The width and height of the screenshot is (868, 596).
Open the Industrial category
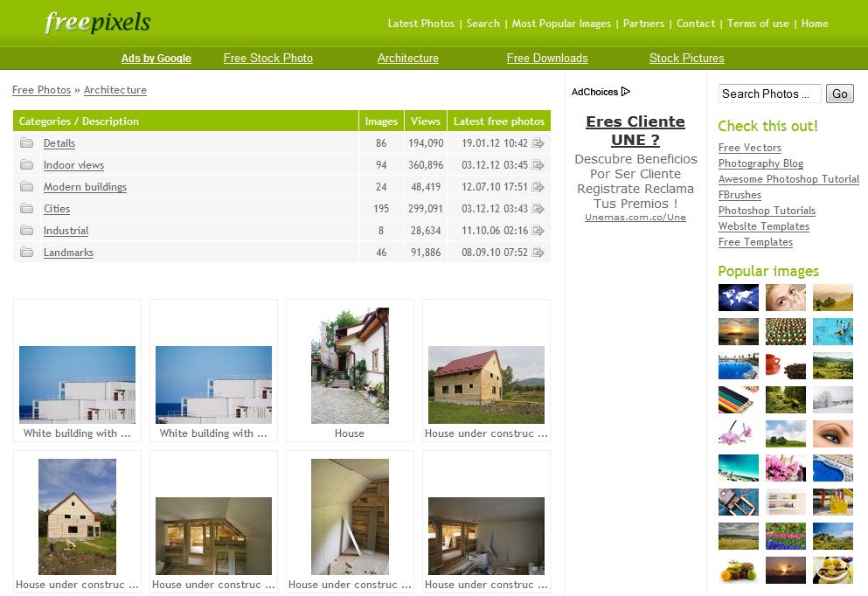[x=66, y=230]
